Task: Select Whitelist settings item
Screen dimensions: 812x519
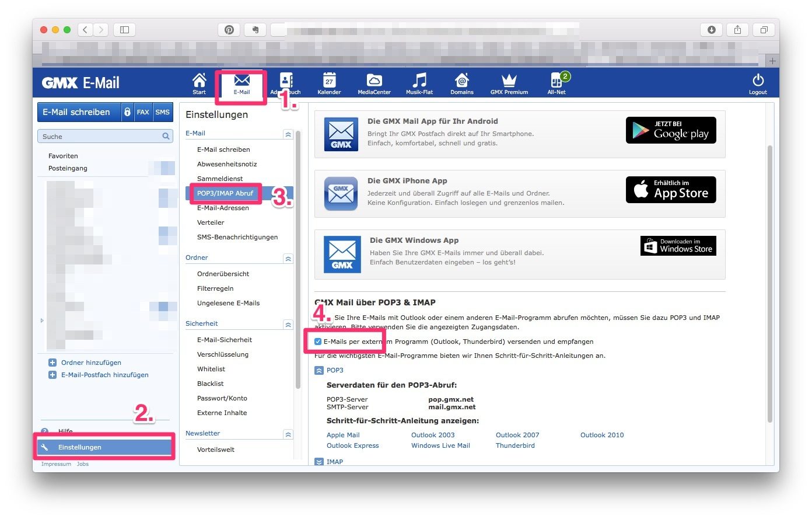Action: pyautogui.click(x=211, y=369)
